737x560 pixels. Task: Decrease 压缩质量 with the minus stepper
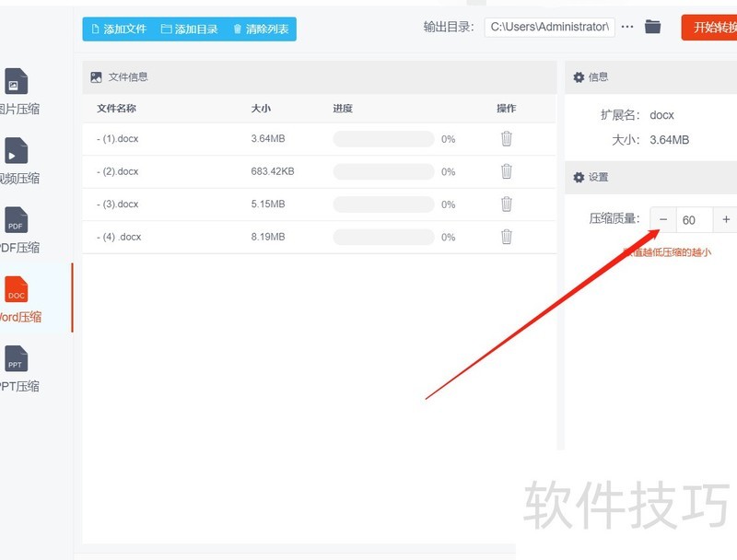point(662,219)
